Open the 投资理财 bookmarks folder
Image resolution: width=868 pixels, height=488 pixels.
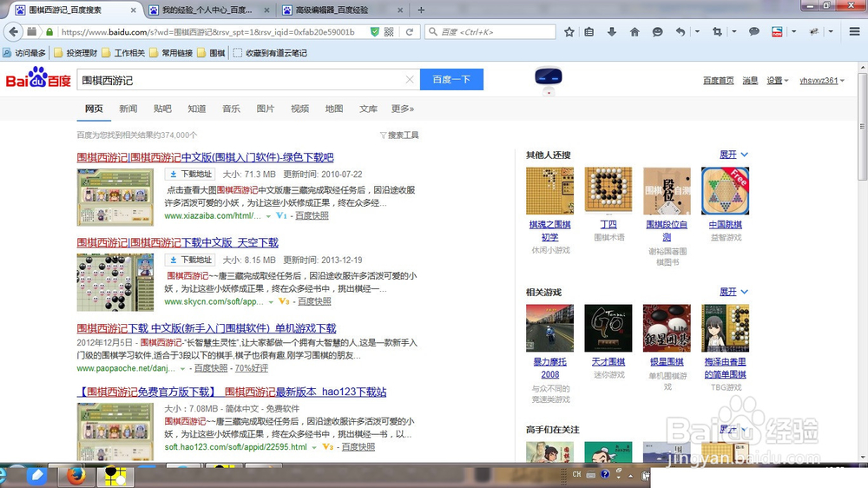[76, 53]
